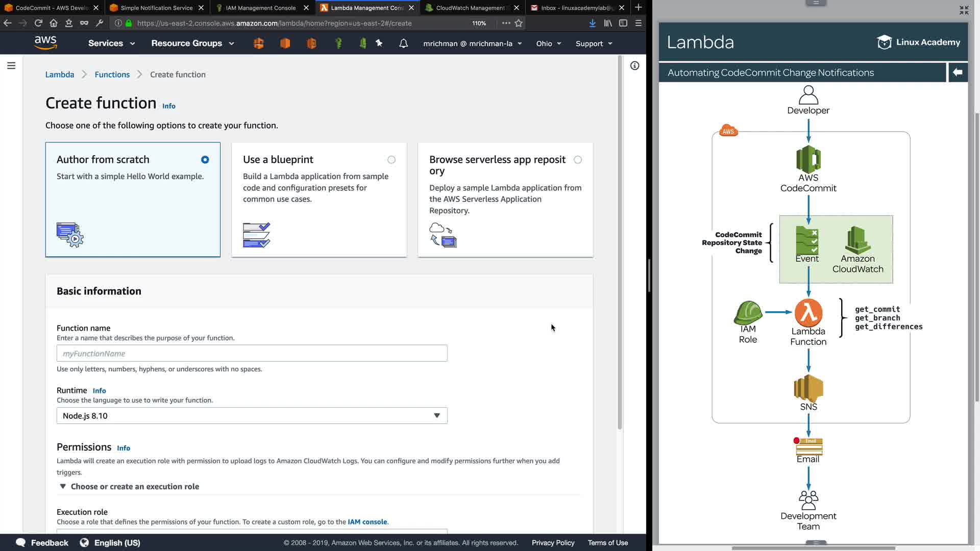Open the browser downloads arrow icon
The image size is (980, 551).
(x=592, y=23)
